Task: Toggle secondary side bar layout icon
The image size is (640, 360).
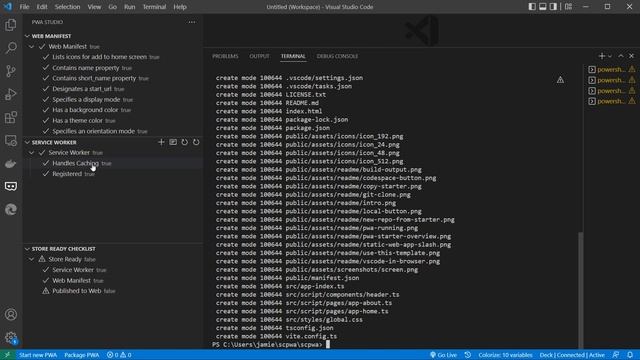Action: tap(553, 7)
